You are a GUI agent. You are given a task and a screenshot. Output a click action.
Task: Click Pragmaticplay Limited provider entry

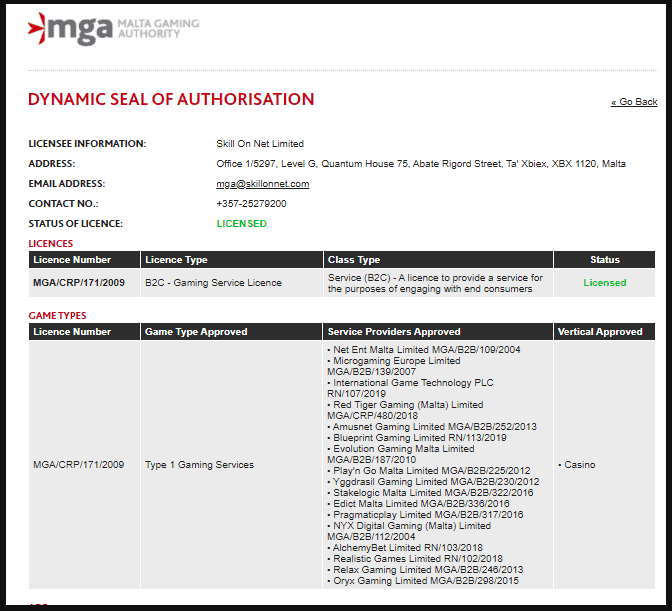(425, 515)
